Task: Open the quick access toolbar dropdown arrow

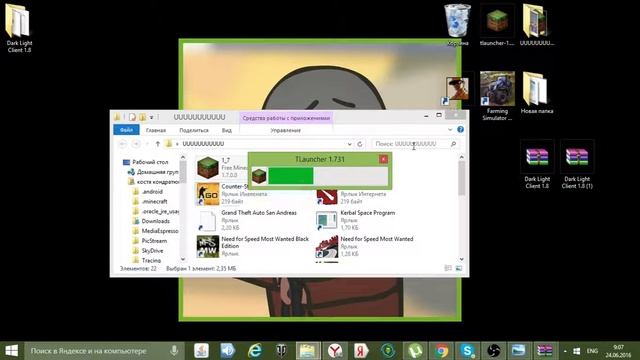Action: click(151, 117)
